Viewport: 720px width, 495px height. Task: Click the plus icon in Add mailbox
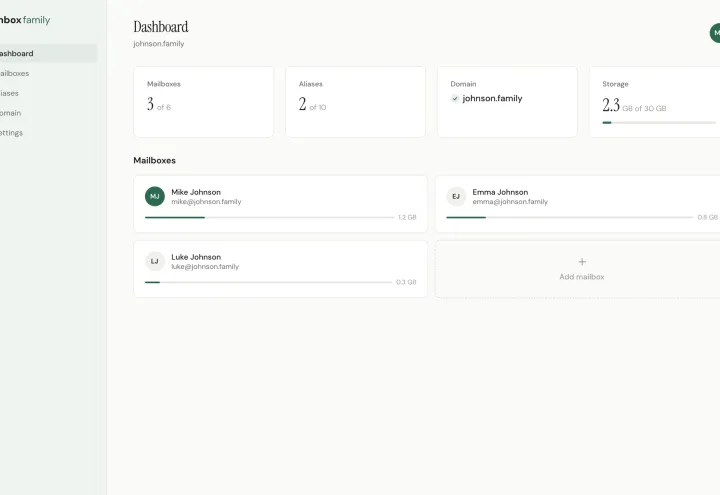click(582, 262)
